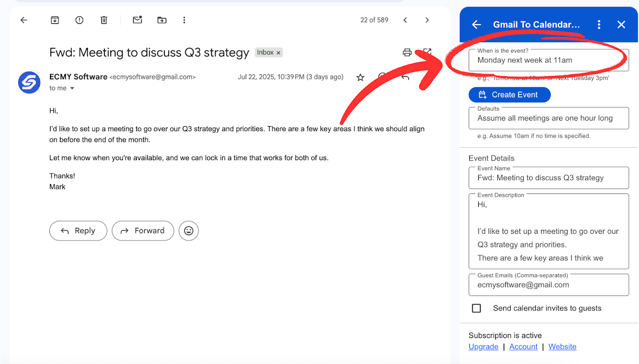Star the message from ECMY Software
This screenshot has height=364, width=639.
tap(360, 77)
